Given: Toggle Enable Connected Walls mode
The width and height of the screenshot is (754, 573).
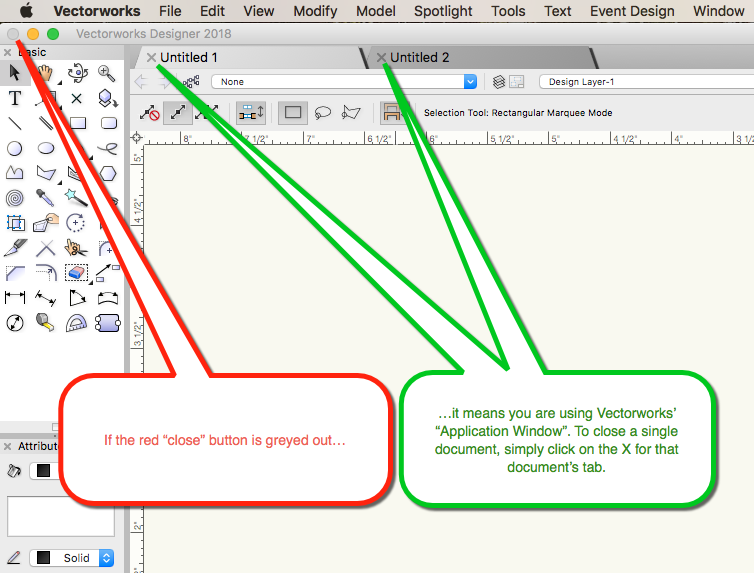Looking at the screenshot, I should 251,113.
